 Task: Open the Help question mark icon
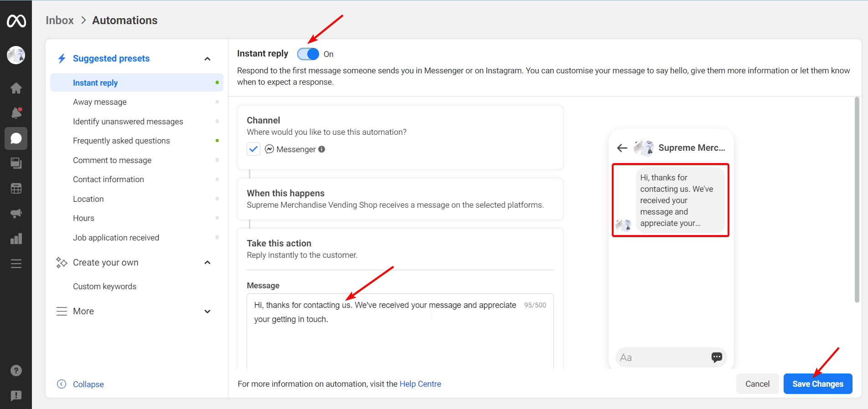[x=16, y=371]
